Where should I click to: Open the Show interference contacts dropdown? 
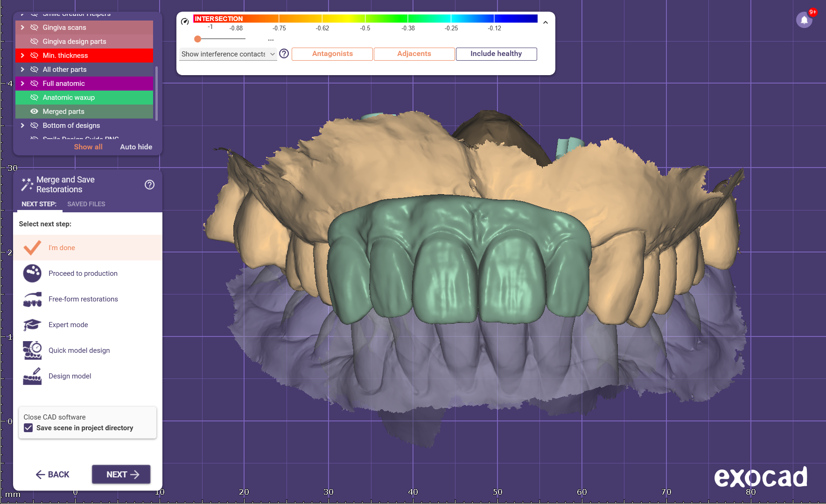tap(228, 54)
